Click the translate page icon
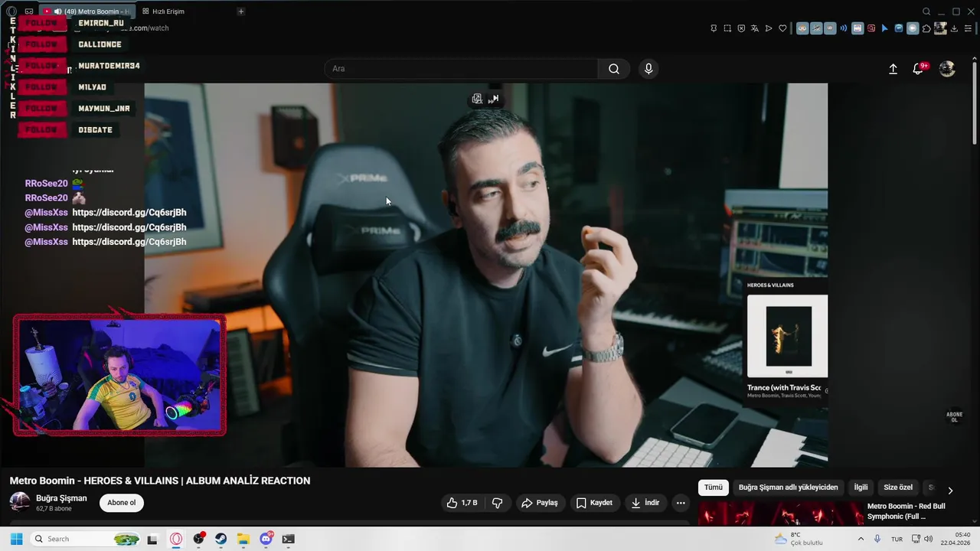 coord(755,28)
